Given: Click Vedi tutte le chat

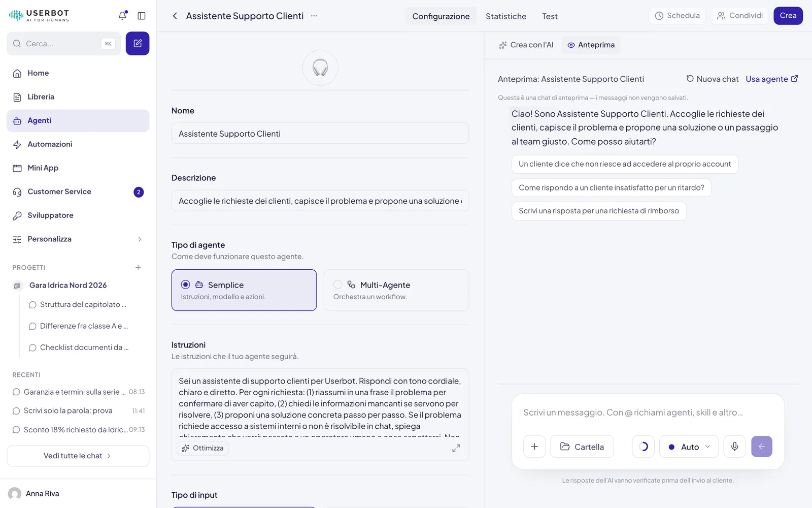Looking at the screenshot, I should pyautogui.click(x=78, y=456).
